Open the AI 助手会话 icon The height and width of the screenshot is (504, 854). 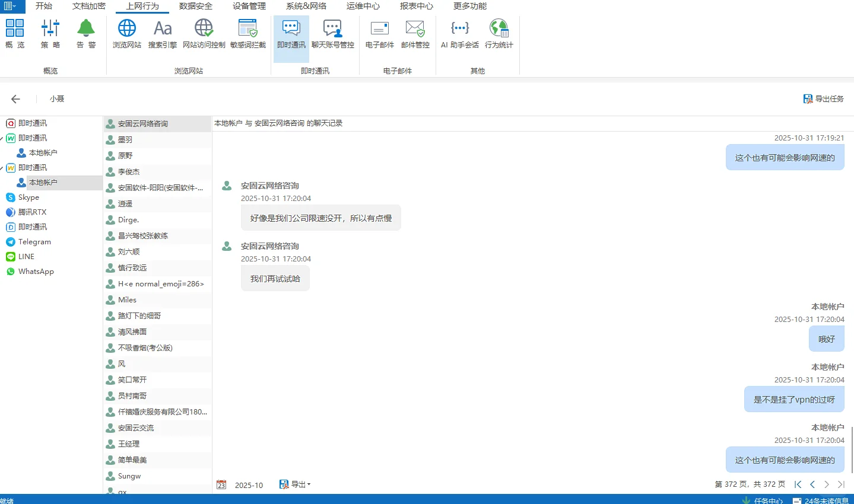coord(460,34)
